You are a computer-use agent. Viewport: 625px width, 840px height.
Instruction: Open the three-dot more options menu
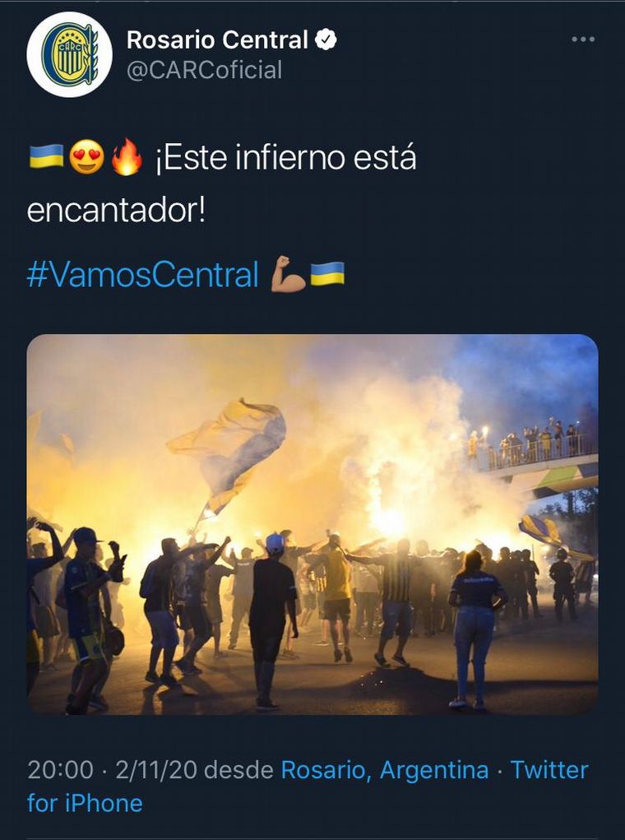coord(583,39)
